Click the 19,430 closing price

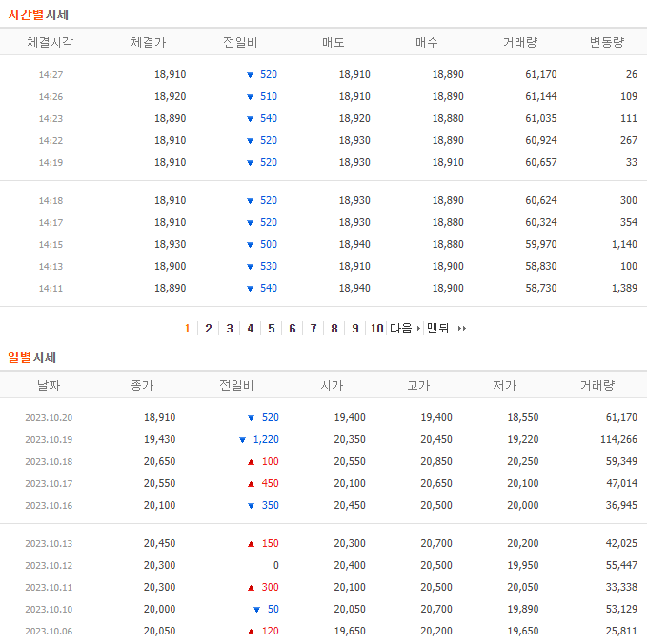click(160, 439)
